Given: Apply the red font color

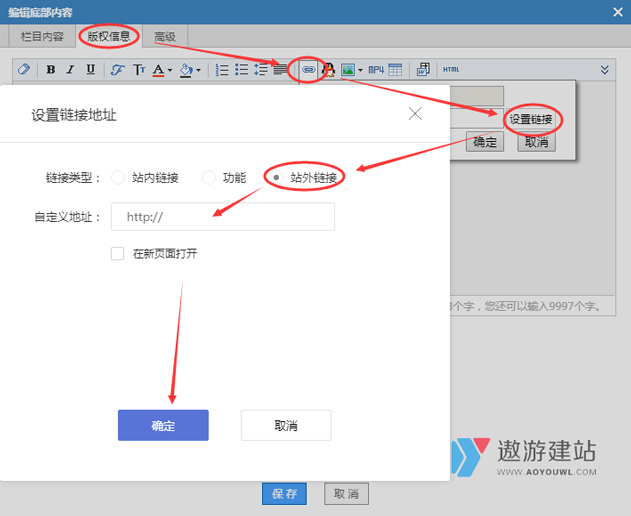Looking at the screenshot, I should coord(159,70).
